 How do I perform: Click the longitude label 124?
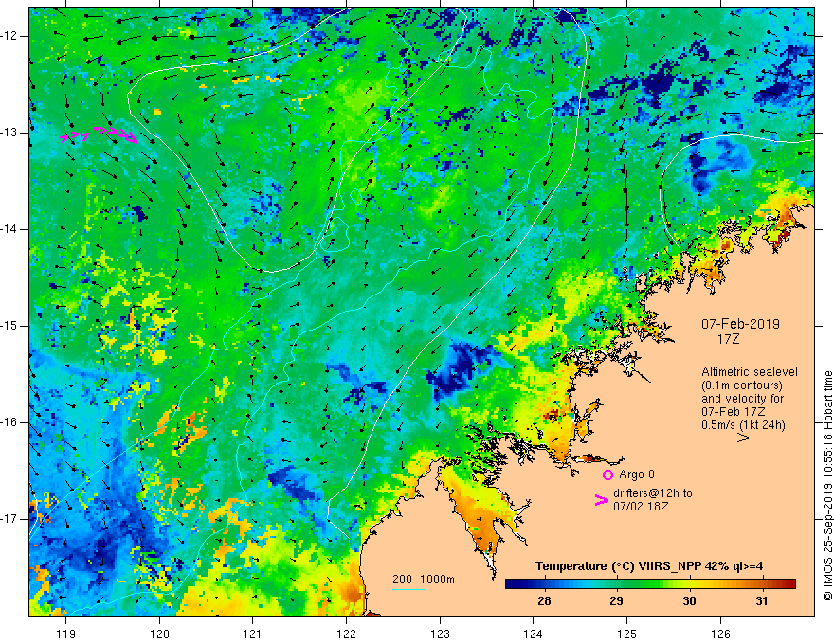pyautogui.click(x=534, y=634)
